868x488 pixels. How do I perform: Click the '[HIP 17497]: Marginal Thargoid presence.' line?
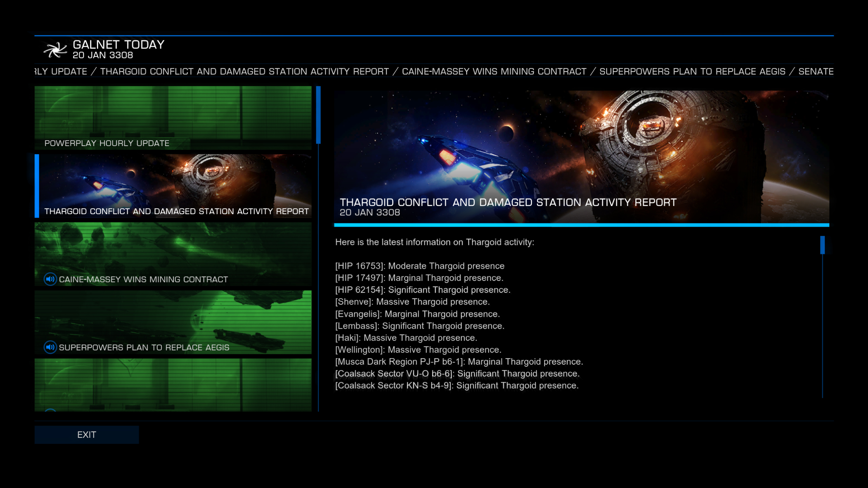[x=419, y=278]
